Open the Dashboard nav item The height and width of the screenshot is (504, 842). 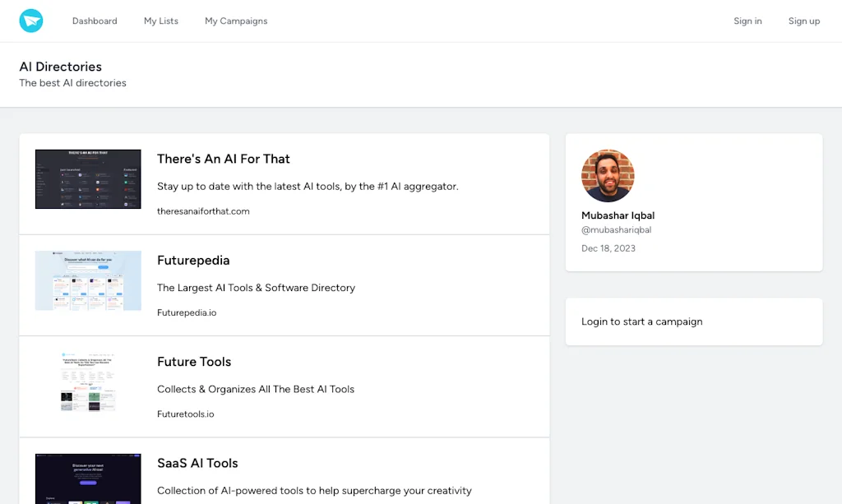click(x=95, y=21)
